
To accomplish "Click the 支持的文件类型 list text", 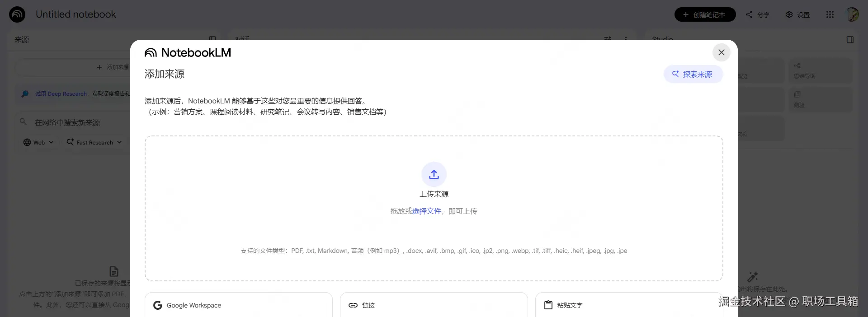I will pos(434,251).
